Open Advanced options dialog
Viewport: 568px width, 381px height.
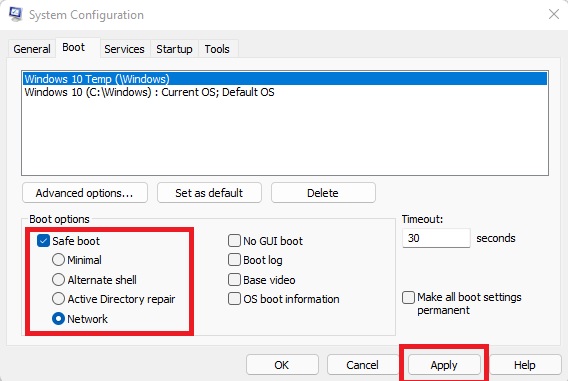pyautogui.click(x=85, y=193)
